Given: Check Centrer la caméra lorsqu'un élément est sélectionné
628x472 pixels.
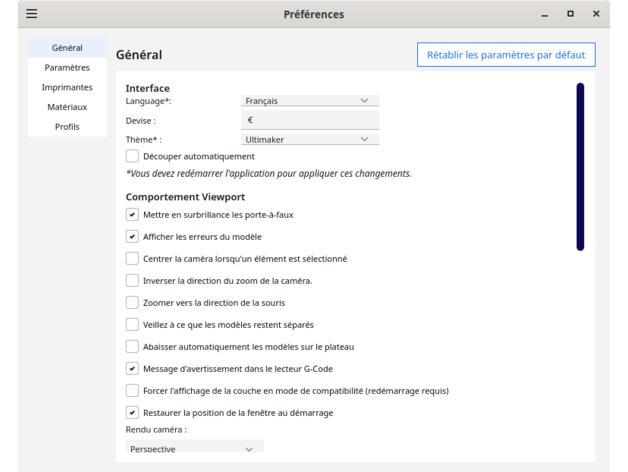Looking at the screenshot, I should pos(133,258).
